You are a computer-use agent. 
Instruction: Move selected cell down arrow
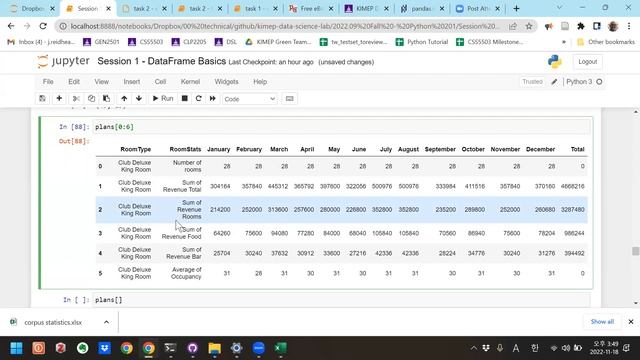pyautogui.click(x=139, y=98)
